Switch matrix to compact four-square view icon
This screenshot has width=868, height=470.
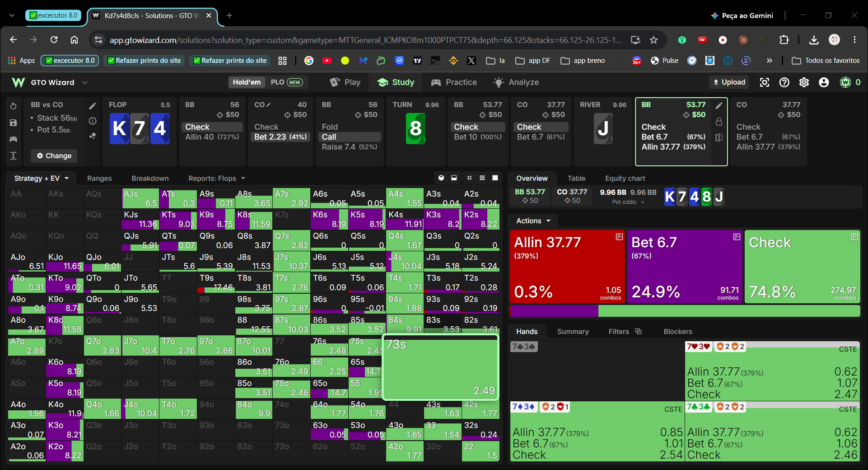pyautogui.click(x=469, y=178)
